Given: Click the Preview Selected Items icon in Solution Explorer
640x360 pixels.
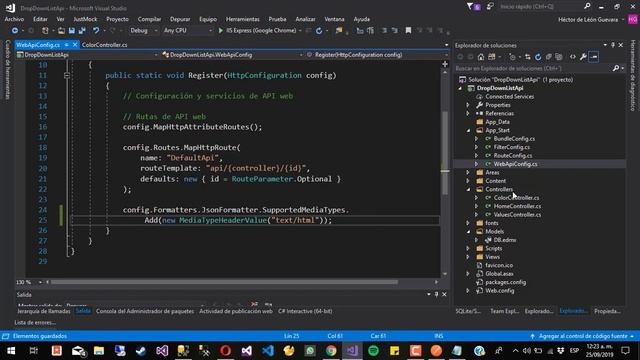Looking at the screenshot, I should click(x=594, y=57).
